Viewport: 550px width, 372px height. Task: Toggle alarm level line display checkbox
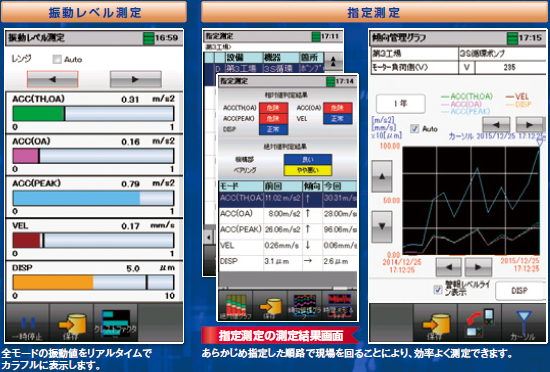click(438, 290)
